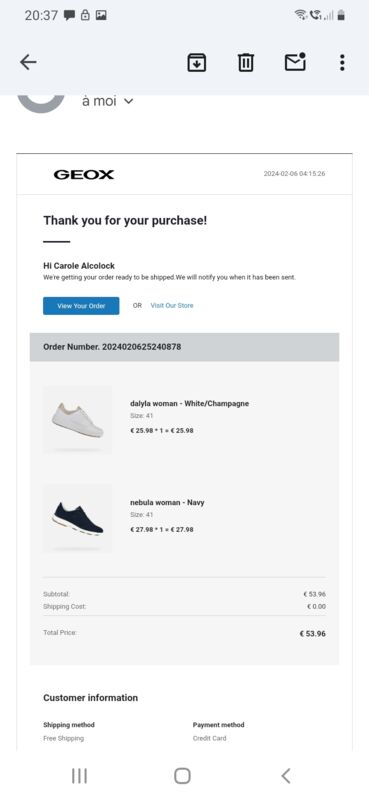Open the navy nebula shoe thumbnail
The image size is (369, 800).
coord(77,518)
